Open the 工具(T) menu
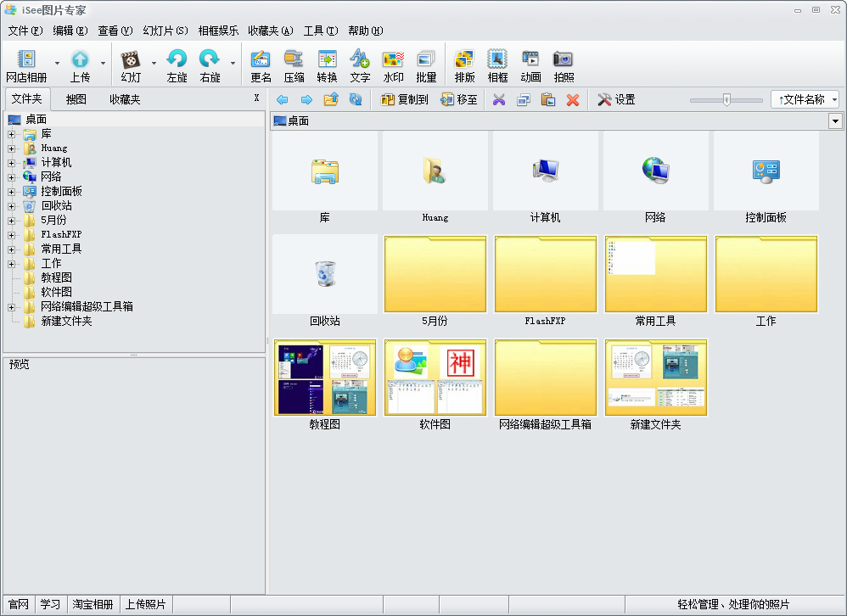The image size is (847, 616). click(320, 31)
